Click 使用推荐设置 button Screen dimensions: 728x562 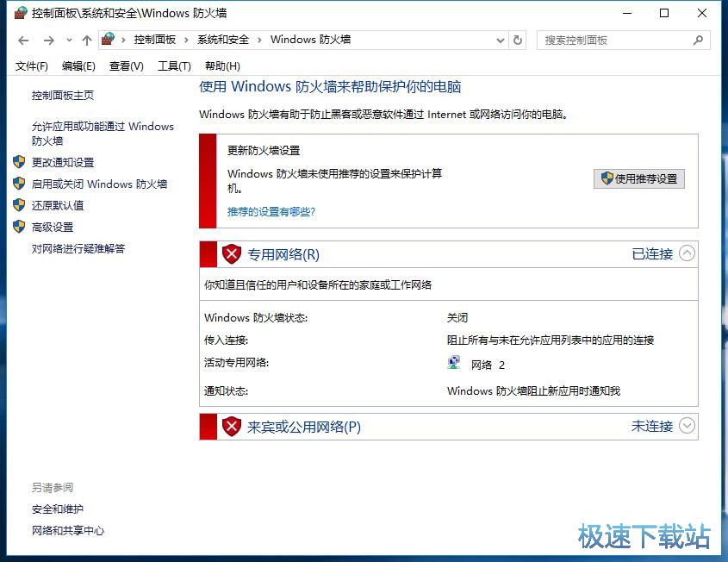pos(639,178)
